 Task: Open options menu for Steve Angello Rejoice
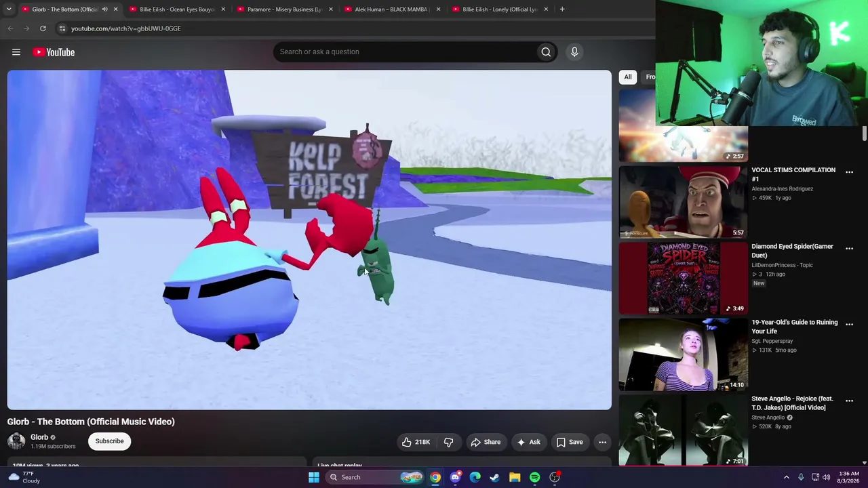click(849, 401)
